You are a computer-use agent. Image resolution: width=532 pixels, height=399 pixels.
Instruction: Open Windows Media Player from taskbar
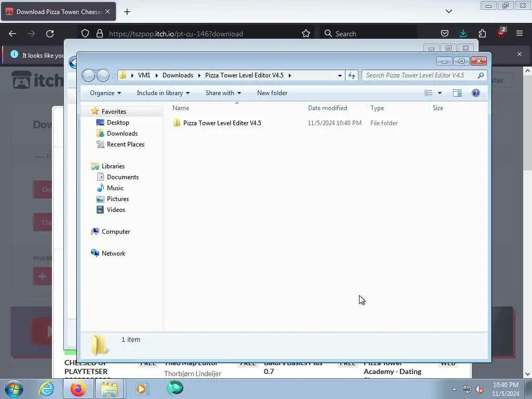pos(141,389)
